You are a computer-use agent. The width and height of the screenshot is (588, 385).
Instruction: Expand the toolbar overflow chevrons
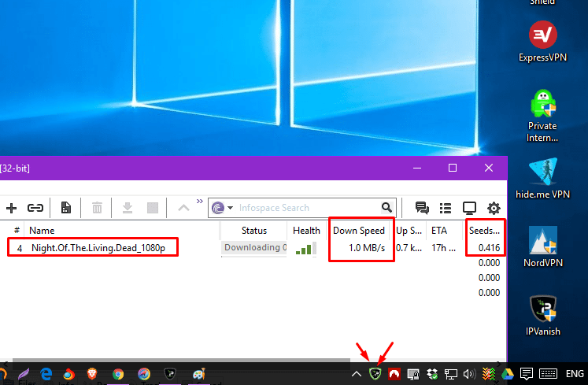(200, 201)
